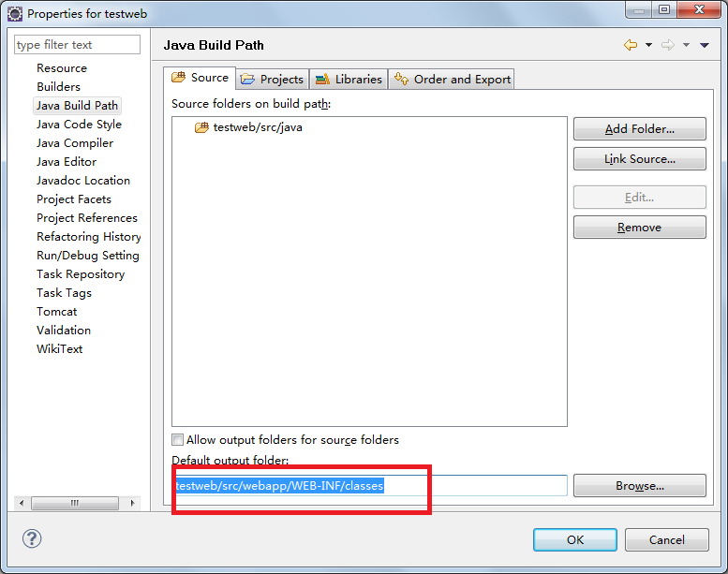Click the forward navigation arrow icon
The image size is (728, 574).
pos(668,45)
